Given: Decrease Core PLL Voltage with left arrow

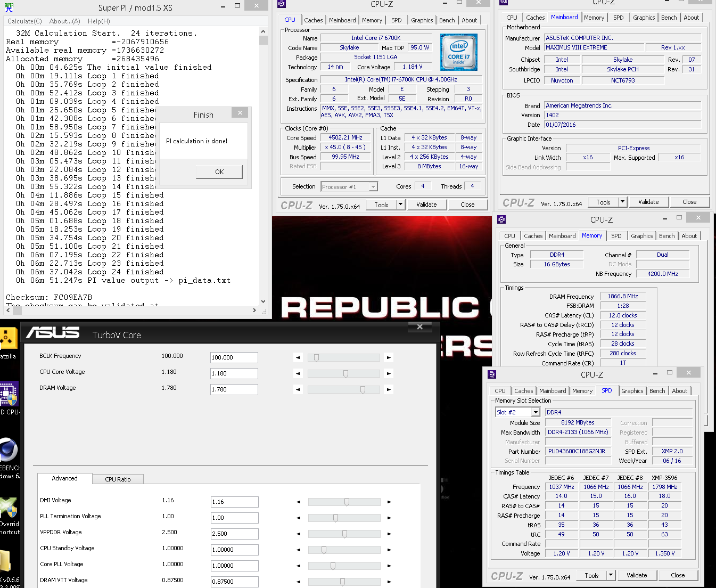Looking at the screenshot, I should pyautogui.click(x=298, y=566).
